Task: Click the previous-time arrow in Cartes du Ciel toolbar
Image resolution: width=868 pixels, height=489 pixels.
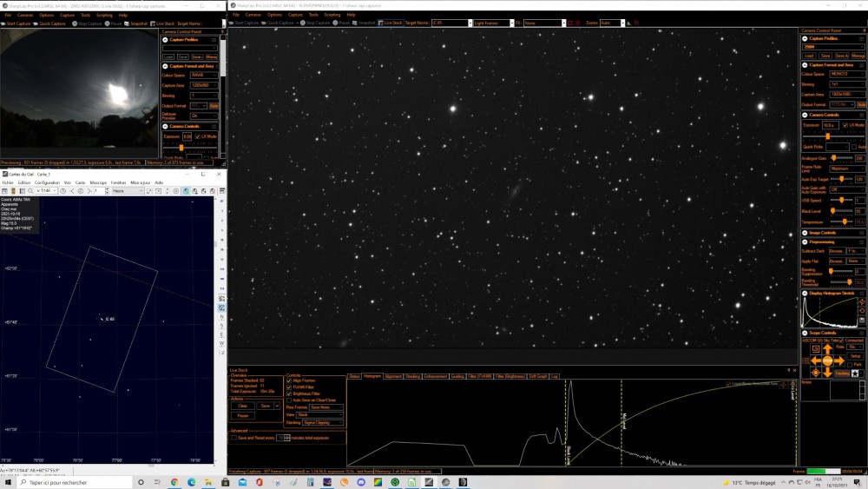Action: click(72, 191)
